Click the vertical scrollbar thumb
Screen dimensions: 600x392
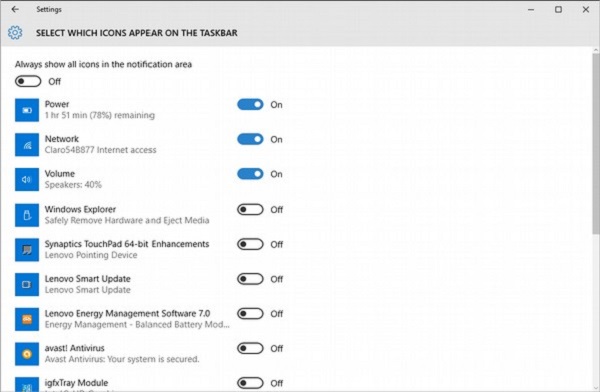[596, 144]
